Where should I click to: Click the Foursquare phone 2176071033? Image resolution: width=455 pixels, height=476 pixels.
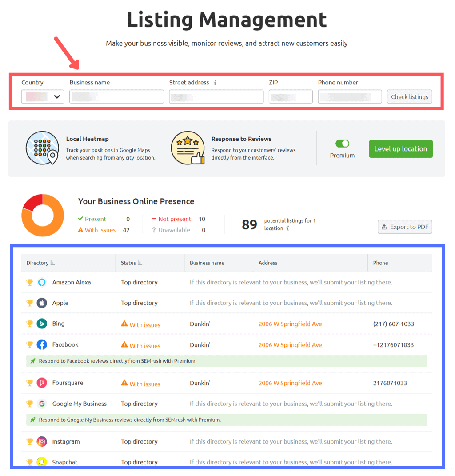[x=390, y=383]
